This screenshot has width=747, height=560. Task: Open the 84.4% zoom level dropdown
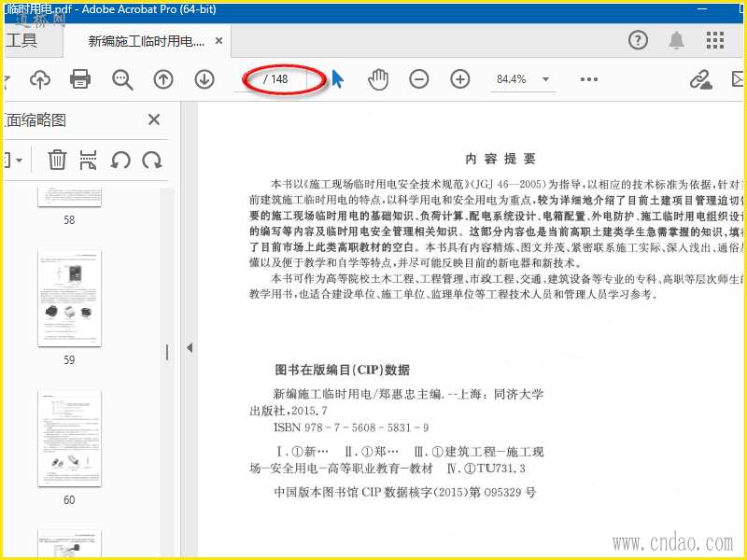pos(523,79)
